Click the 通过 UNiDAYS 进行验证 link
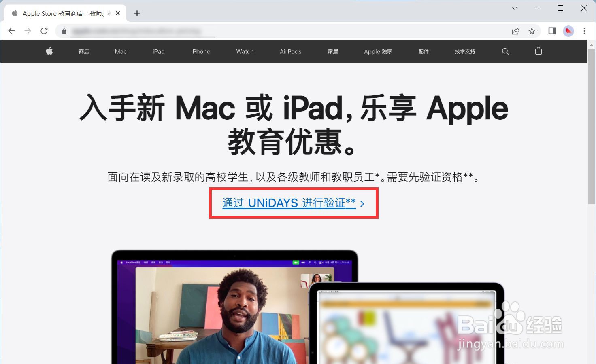 pyautogui.click(x=293, y=203)
